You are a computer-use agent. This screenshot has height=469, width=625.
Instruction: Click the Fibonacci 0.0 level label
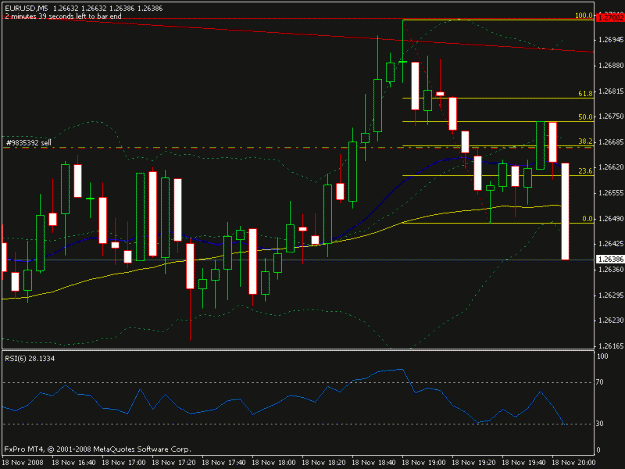pyautogui.click(x=587, y=219)
